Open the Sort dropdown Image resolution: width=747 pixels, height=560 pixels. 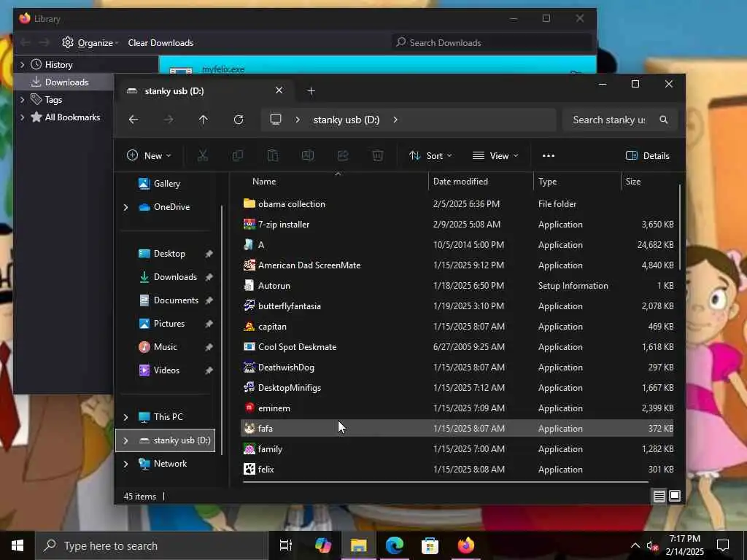430,156
